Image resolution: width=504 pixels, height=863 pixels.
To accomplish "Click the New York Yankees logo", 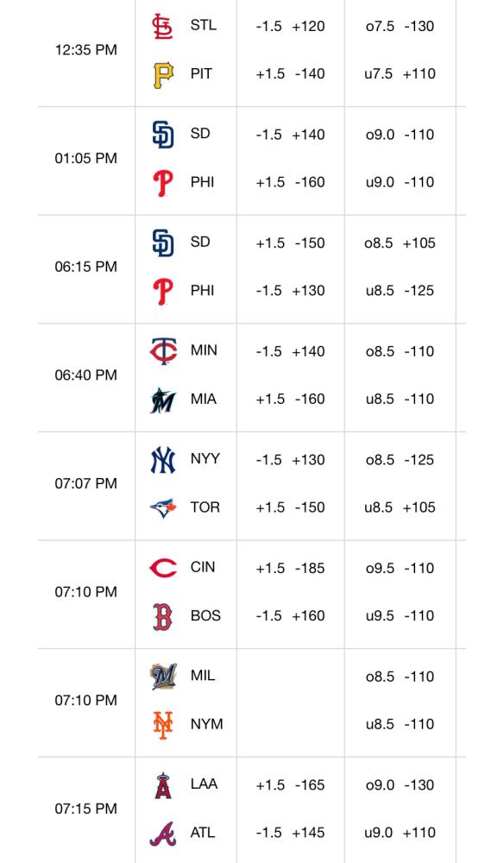I will [163, 460].
